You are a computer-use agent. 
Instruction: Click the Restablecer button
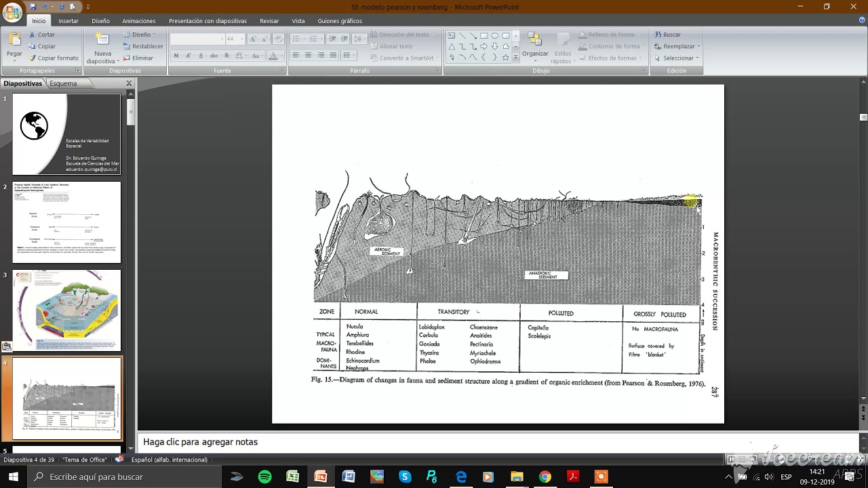coord(142,46)
